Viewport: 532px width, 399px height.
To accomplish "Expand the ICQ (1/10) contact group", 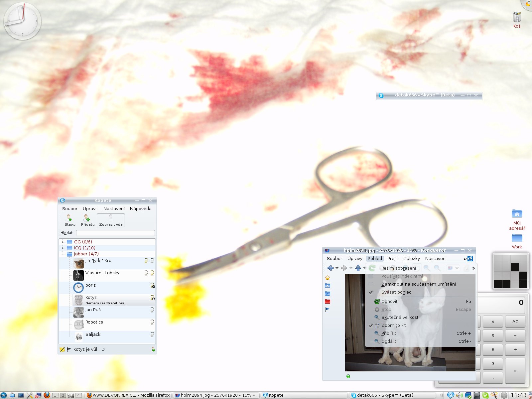I will (63, 248).
